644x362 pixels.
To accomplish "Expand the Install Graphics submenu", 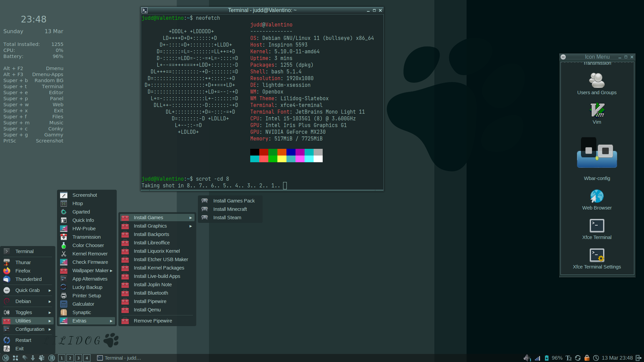I will tap(157, 226).
